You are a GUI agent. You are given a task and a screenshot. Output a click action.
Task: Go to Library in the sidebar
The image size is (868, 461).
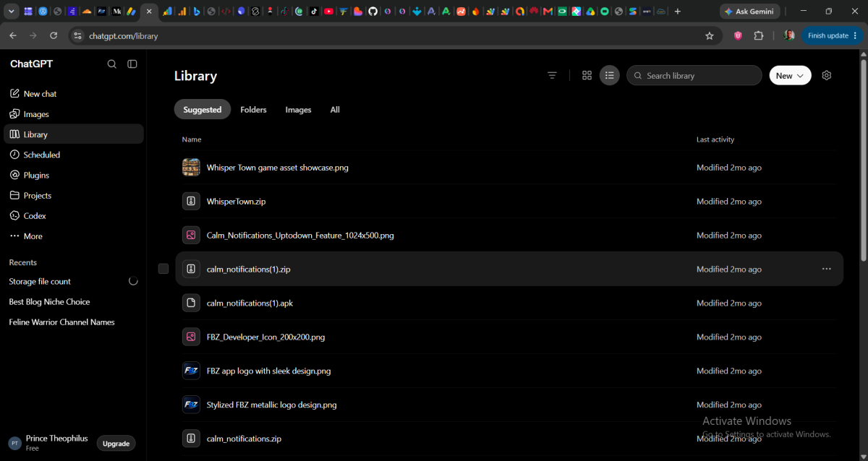click(73, 134)
